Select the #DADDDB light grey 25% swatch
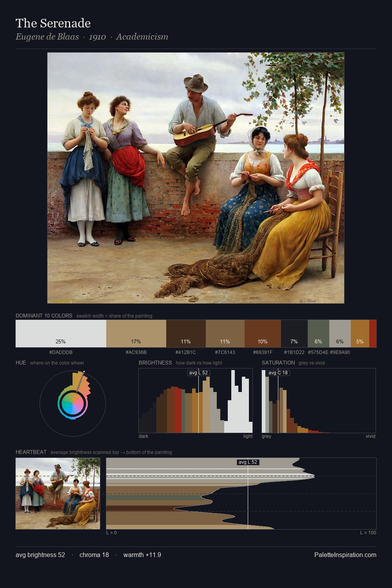 tap(61, 334)
